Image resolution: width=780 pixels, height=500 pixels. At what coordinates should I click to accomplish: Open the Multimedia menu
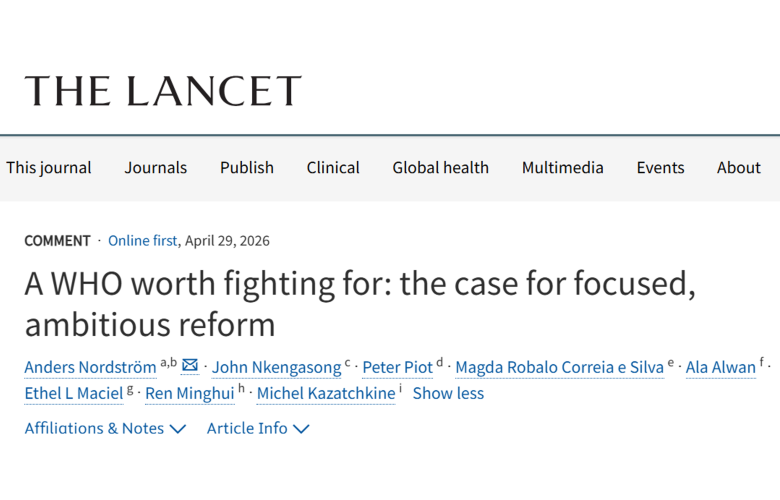pyautogui.click(x=563, y=168)
